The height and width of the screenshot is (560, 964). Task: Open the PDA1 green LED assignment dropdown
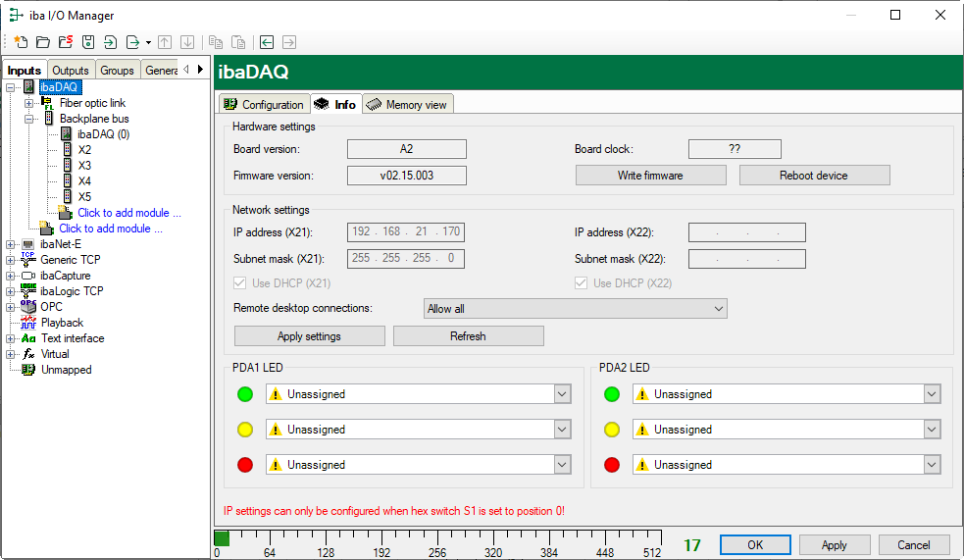[x=562, y=394]
